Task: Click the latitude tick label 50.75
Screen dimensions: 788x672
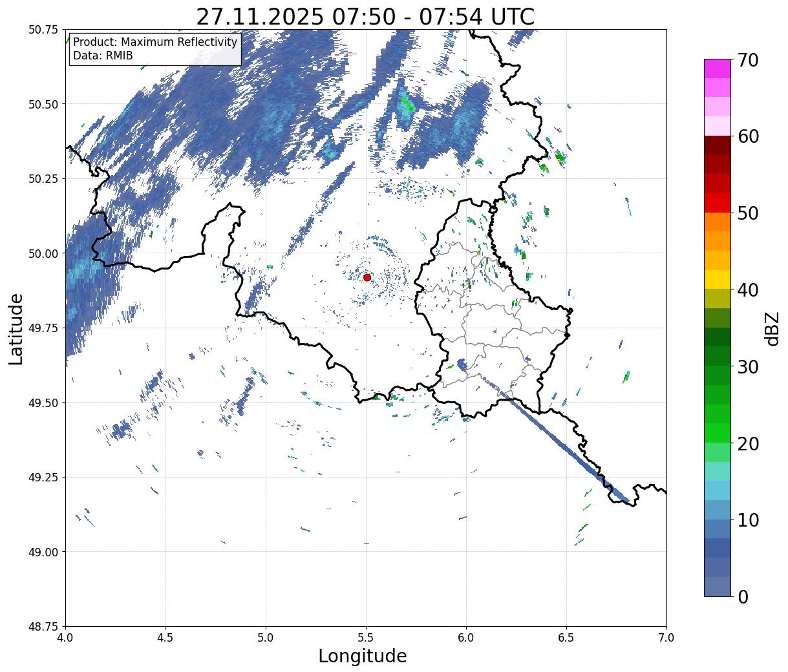Action: pyautogui.click(x=43, y=30)
